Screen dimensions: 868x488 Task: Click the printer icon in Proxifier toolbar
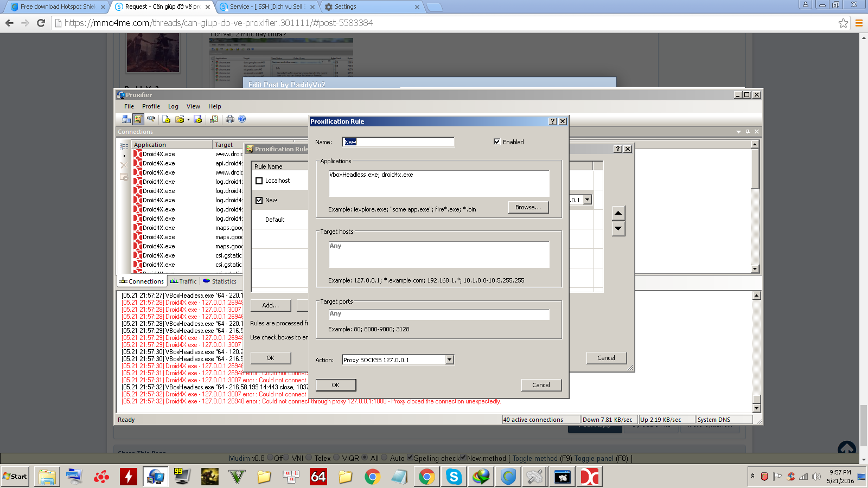[x=230, y=119]
